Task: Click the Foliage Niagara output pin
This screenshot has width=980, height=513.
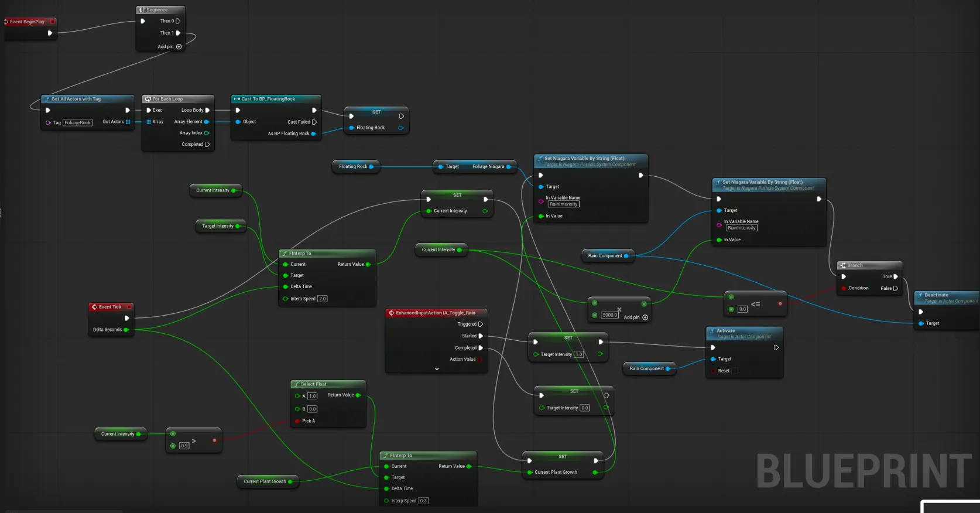Action: (509, 167)
